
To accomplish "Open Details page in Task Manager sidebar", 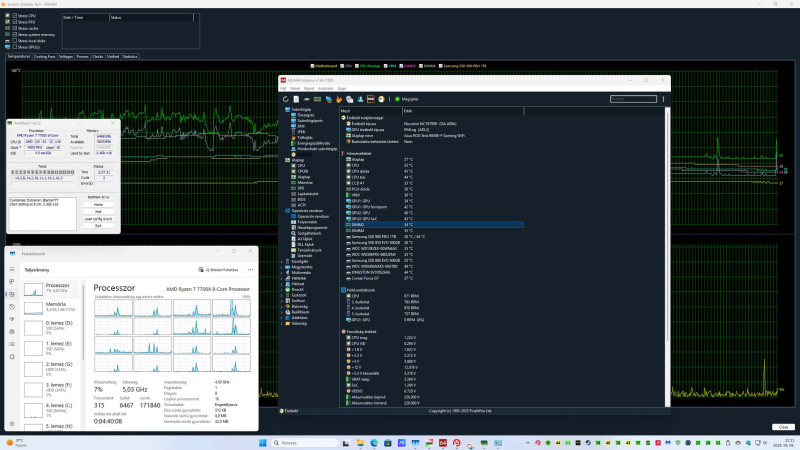I will pos(12,344).
